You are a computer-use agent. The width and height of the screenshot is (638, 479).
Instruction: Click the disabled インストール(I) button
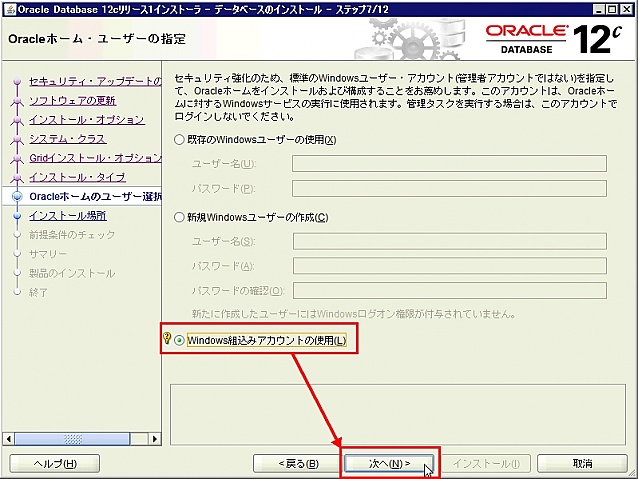(x=486, y=464)
